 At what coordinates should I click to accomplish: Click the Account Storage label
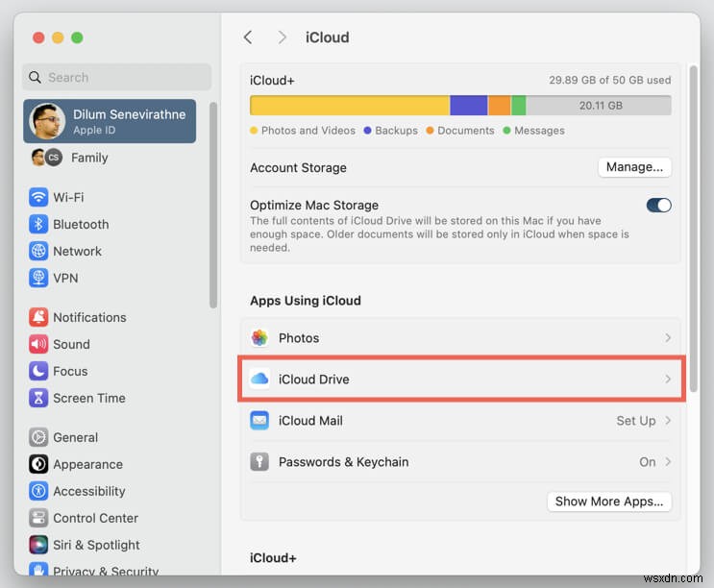298,167
